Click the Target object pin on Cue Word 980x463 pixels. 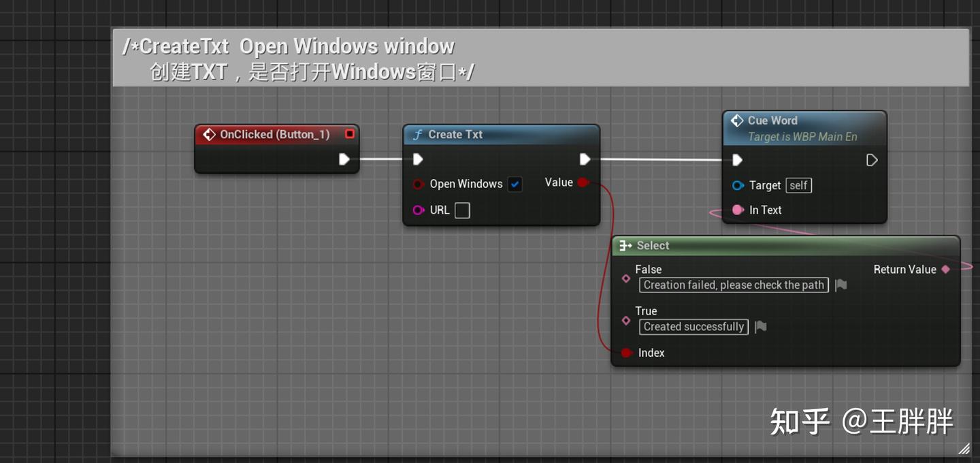738,185
